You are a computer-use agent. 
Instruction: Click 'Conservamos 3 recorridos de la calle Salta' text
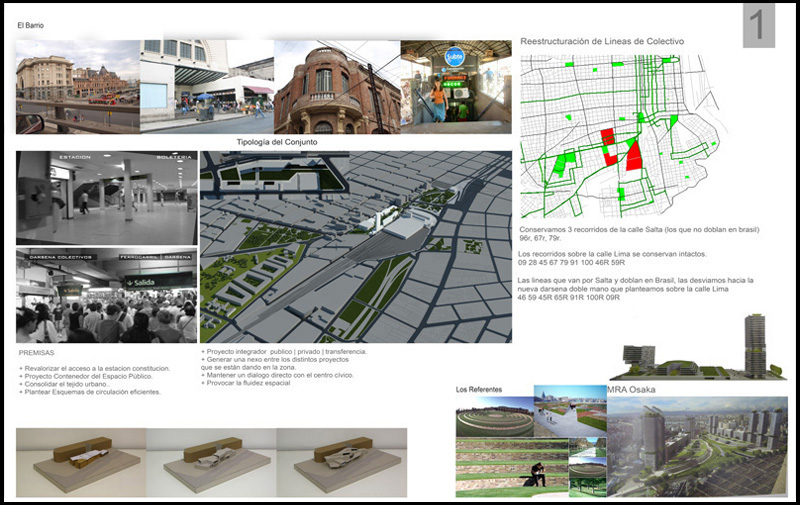click(x=639, y=230)
